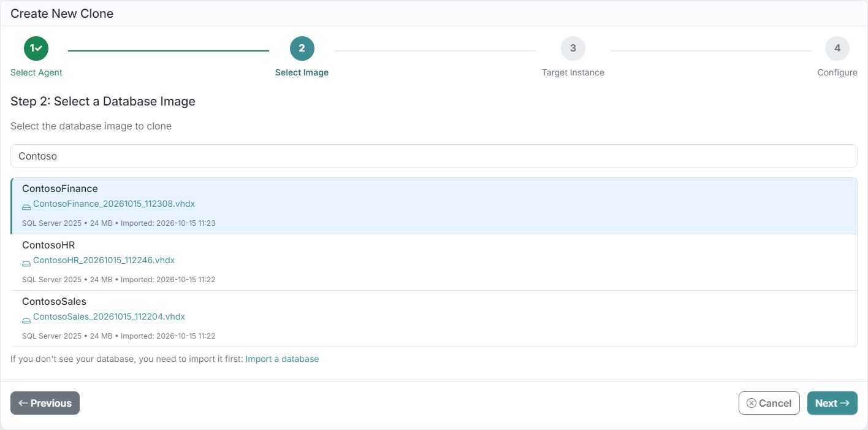
Task: Click step 2 Select Image circle
Action: (x=302, y=48)
